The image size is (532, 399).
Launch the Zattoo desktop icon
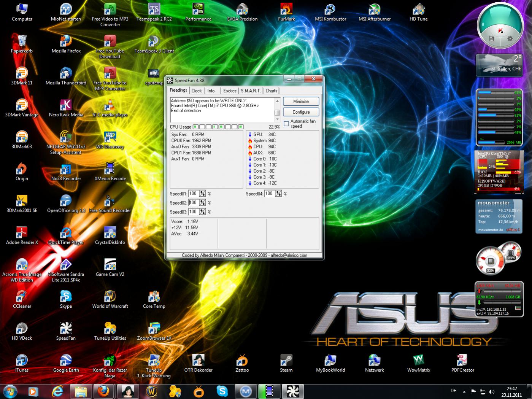(242, 363)
